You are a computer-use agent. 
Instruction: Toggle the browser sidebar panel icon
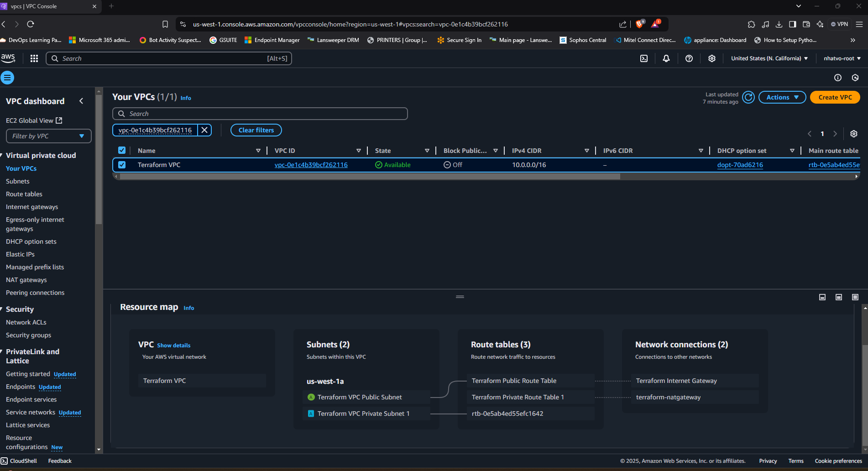(x=793, y=24)
